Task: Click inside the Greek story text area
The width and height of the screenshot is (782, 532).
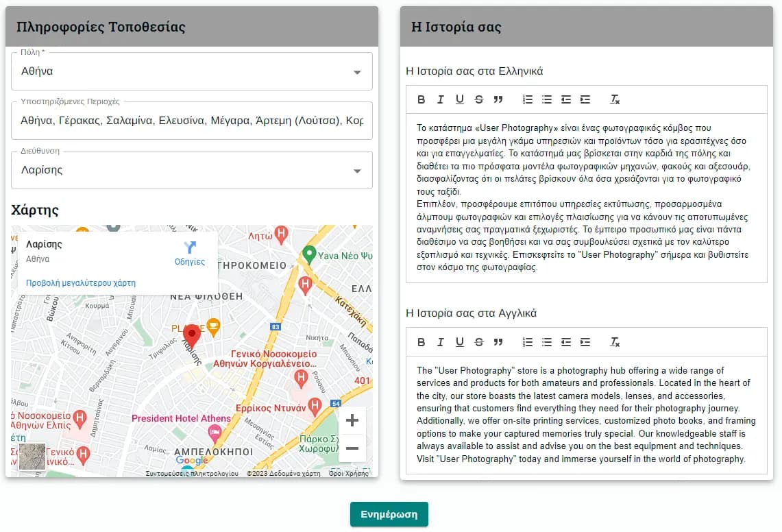Action: coord(587,197)
